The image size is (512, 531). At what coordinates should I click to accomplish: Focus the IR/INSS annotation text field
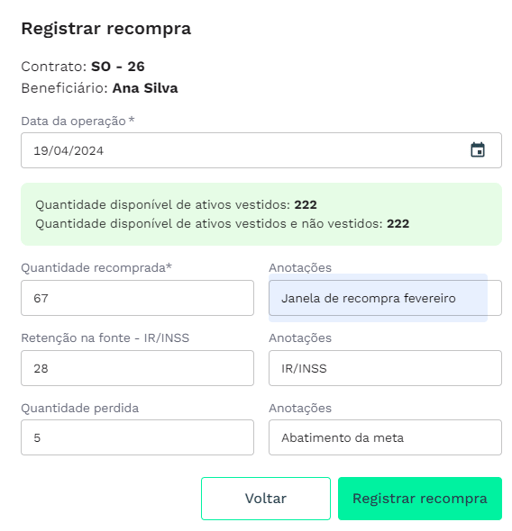point(385,368)
